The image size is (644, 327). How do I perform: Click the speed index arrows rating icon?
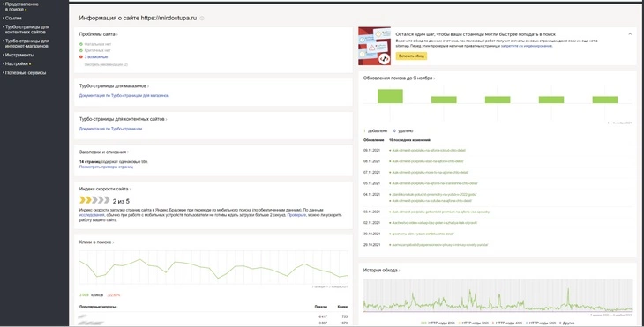94,200
